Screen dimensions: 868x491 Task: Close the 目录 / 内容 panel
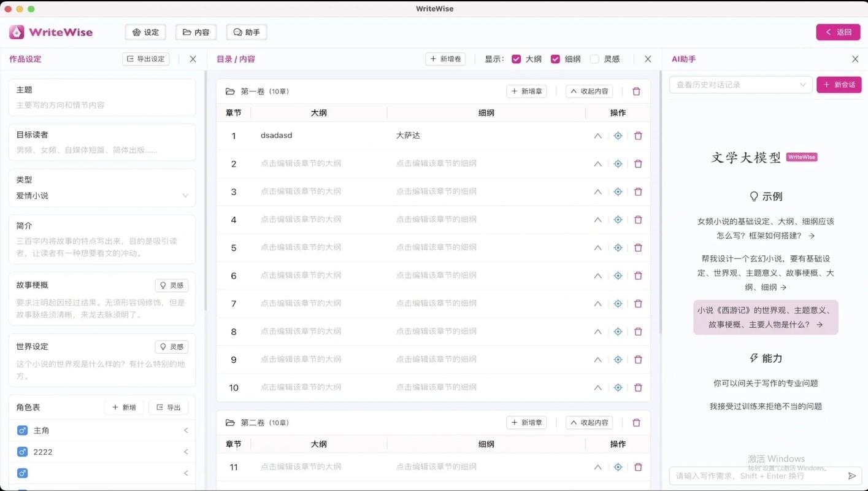pos(648,59)
